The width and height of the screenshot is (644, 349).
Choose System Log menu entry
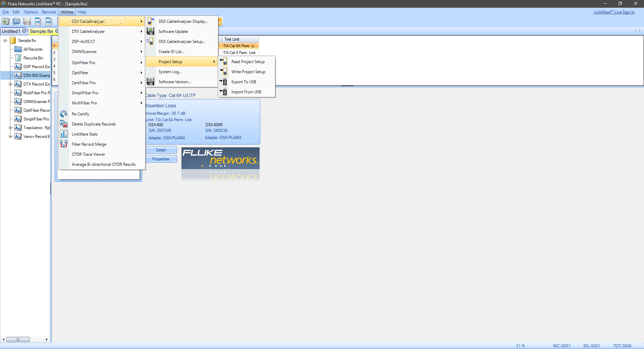coord(182,71)
